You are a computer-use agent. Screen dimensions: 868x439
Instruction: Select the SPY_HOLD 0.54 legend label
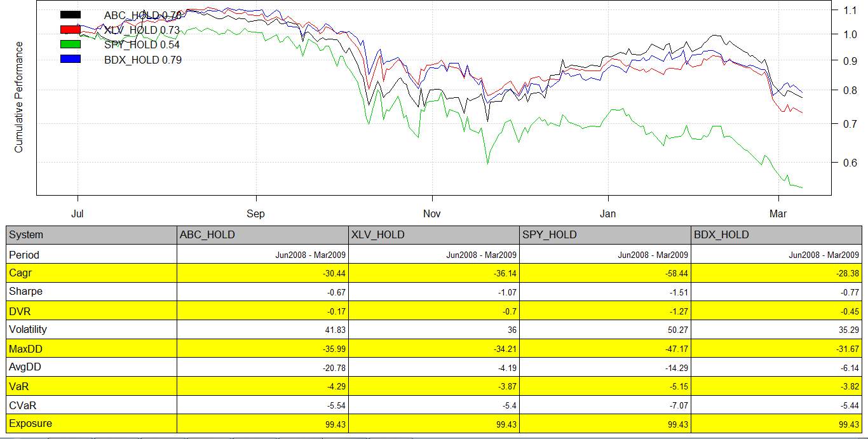point(142,44)
